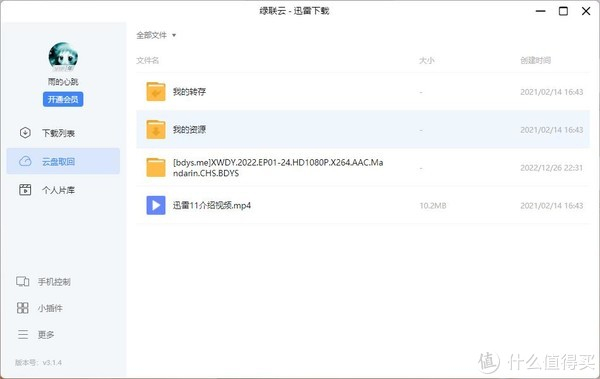Minimize the 绿联云 迅雷下载 window
This screenshot has width=600, height=379.
[540, 11]
